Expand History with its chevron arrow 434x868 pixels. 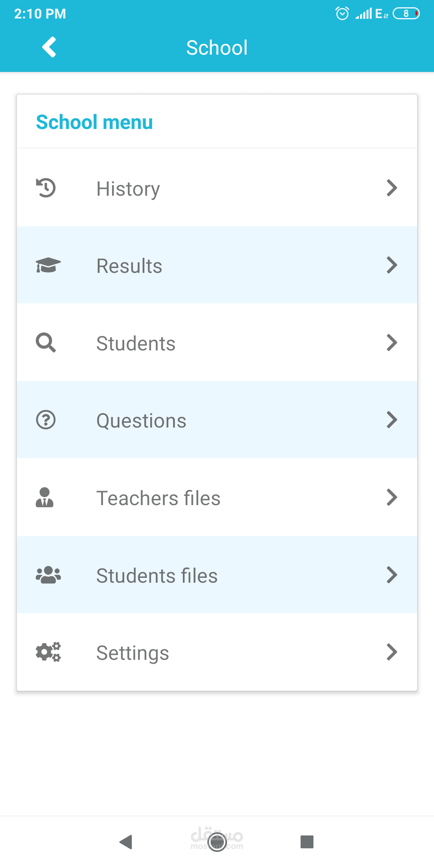tap(392, 188)
